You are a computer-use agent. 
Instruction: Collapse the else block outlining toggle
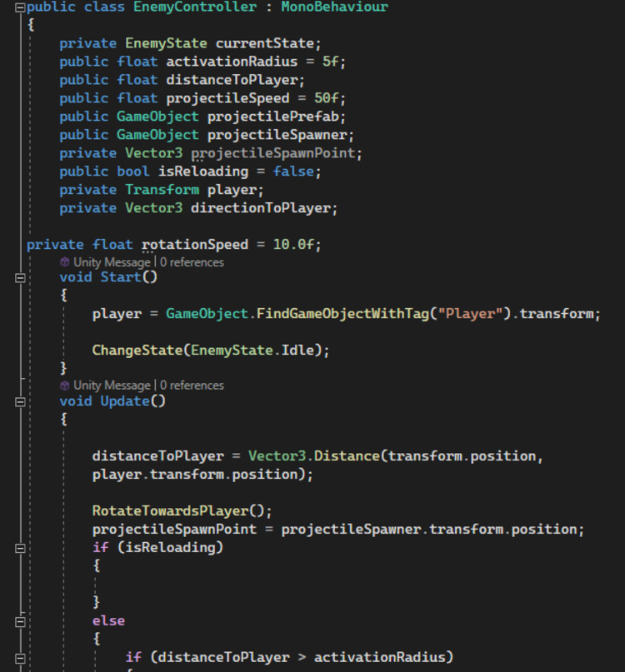20,622
